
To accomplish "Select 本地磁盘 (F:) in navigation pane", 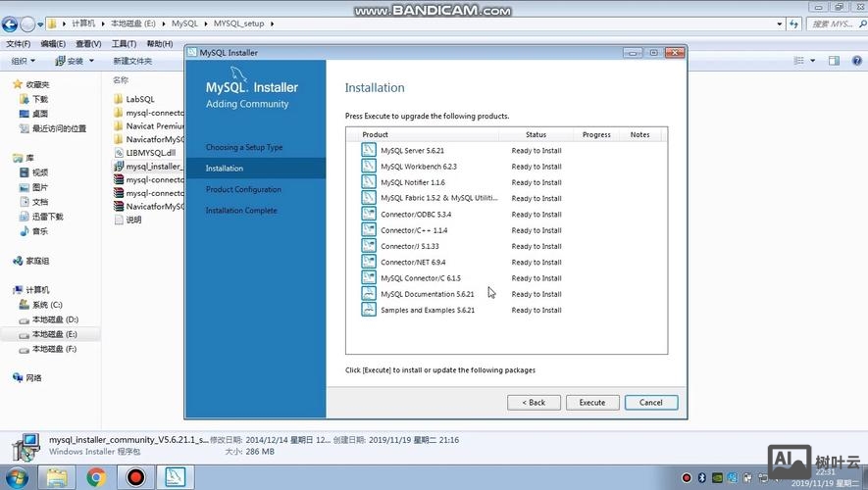I will 54,349.
